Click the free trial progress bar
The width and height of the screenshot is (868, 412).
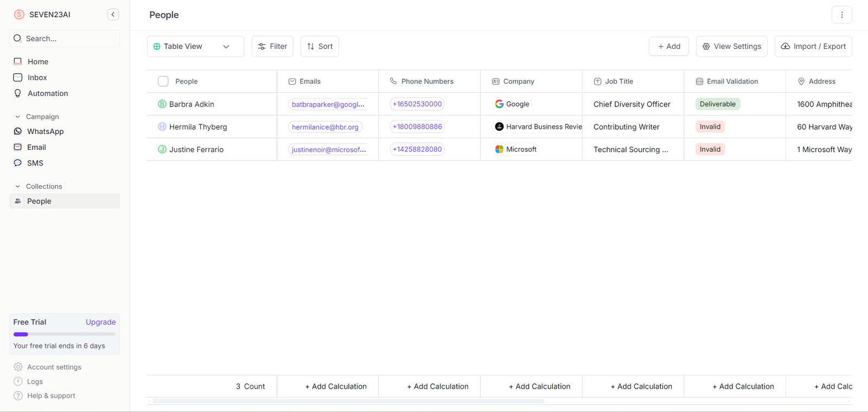pos(65,334)
